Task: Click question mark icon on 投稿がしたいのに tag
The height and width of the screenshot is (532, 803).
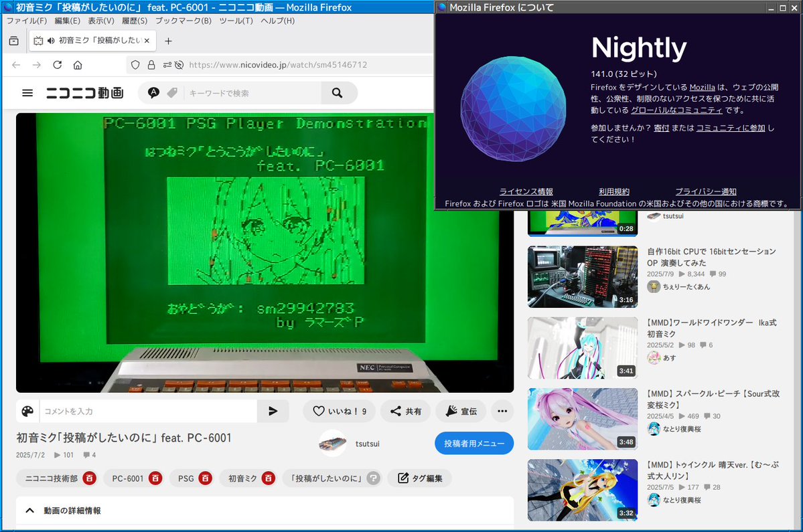Action: [x=374, y=478]
